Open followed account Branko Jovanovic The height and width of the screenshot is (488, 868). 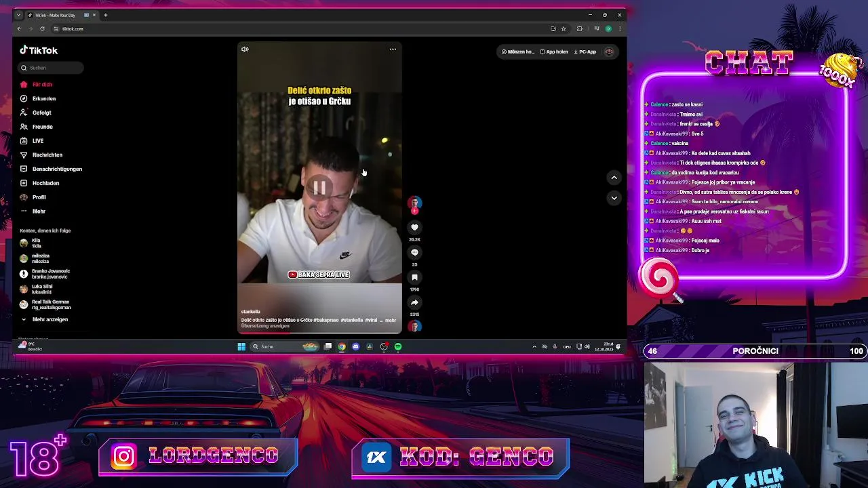45,274
